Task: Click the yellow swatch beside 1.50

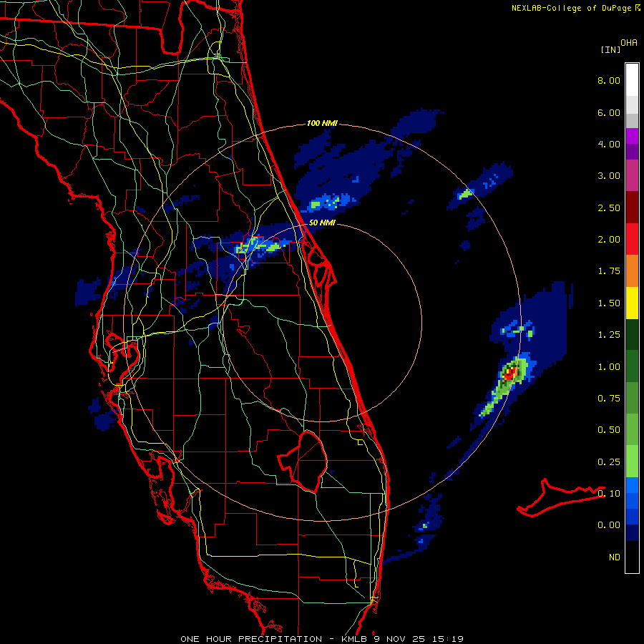Action: tap(632, 303)
